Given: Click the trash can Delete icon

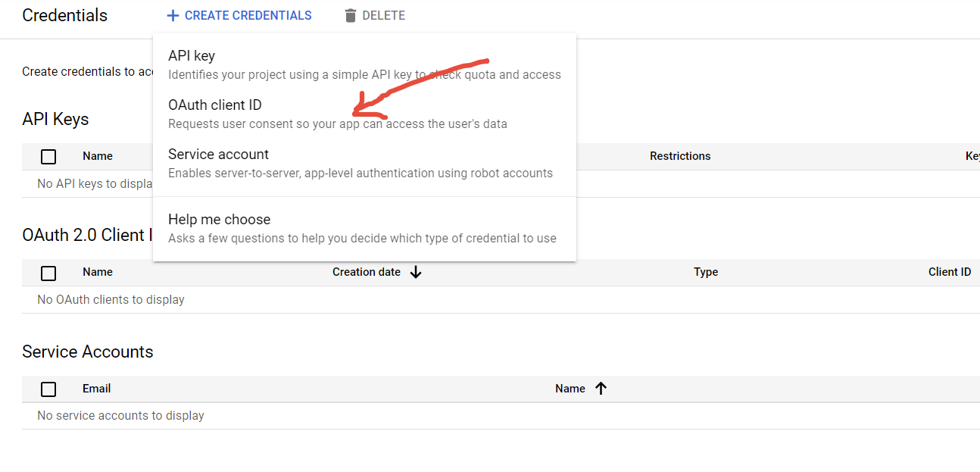Looking at the screenshot, I should 350,16.
